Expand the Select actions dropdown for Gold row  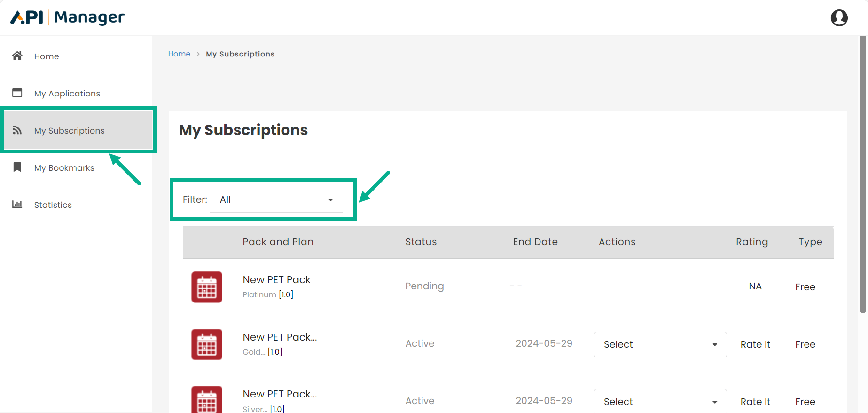tap(660, 344)
